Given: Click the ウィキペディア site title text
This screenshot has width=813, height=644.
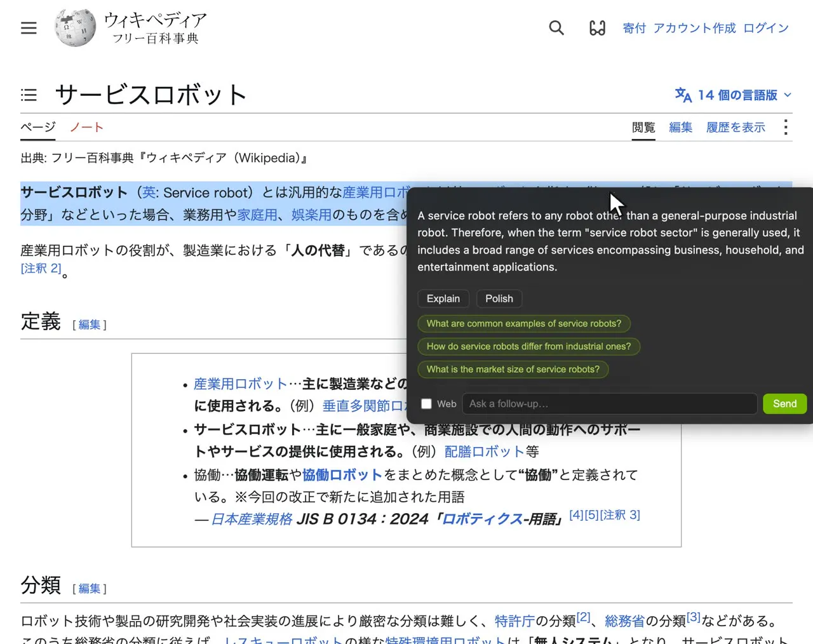Looking at the screenshot, I should click(156, 20).
